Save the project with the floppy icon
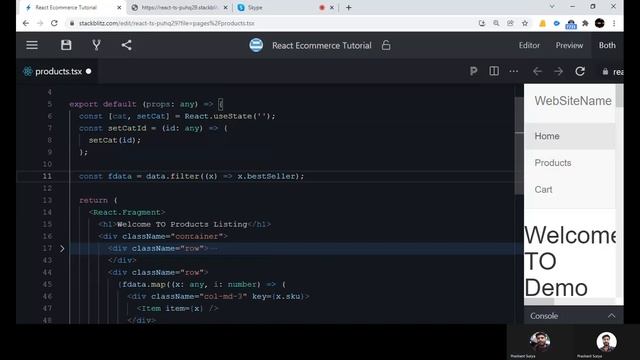This screenshot has height=360, width=640. pos(66,45)
